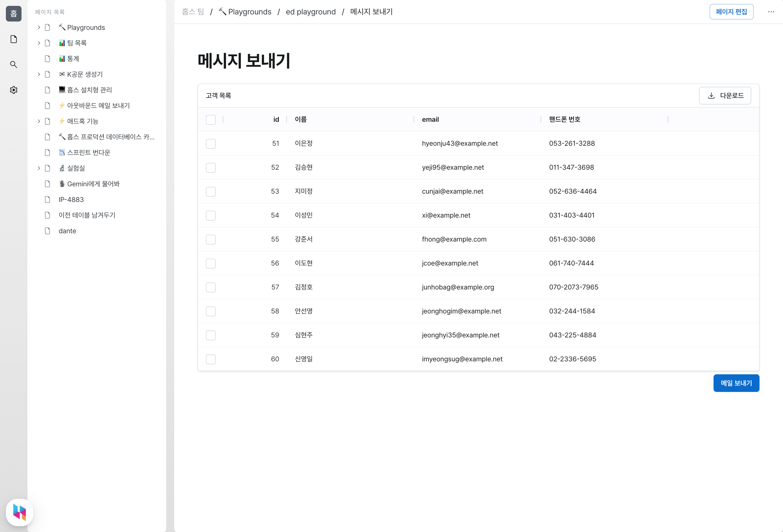Click the id column header
The image size is (783, 532).
(276, 120)
